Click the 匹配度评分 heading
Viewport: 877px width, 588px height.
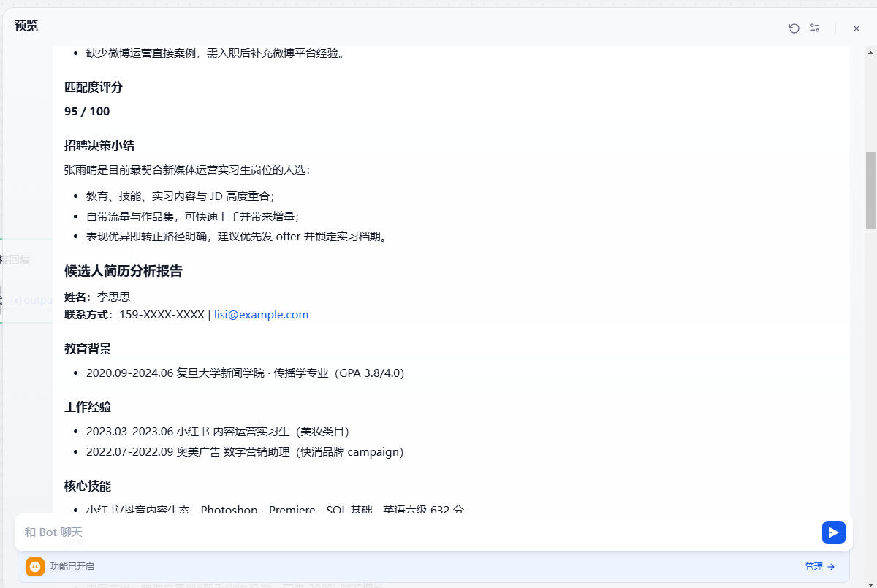(94, 88)
